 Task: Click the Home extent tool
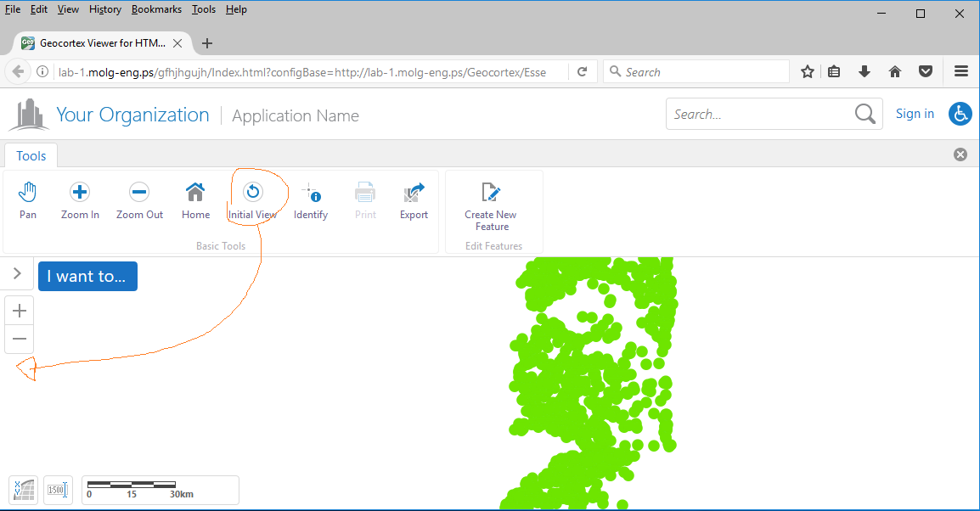point(195,200)
